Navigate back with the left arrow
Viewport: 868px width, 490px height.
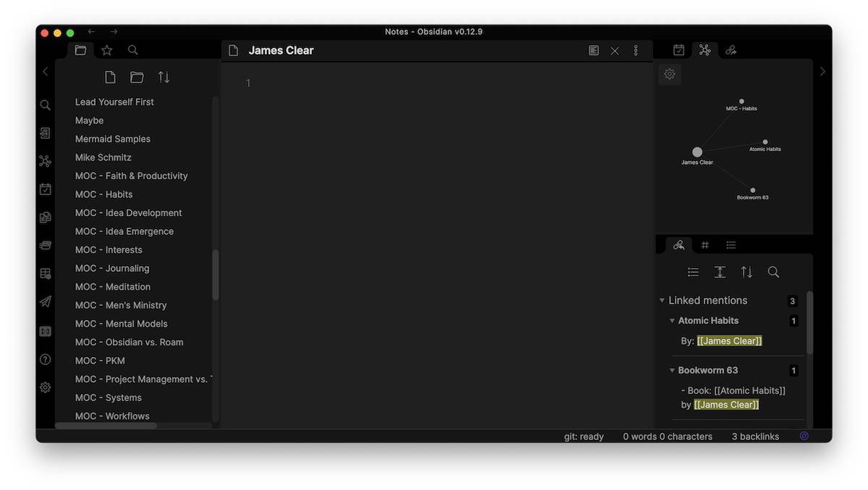[x=91, y=32]
